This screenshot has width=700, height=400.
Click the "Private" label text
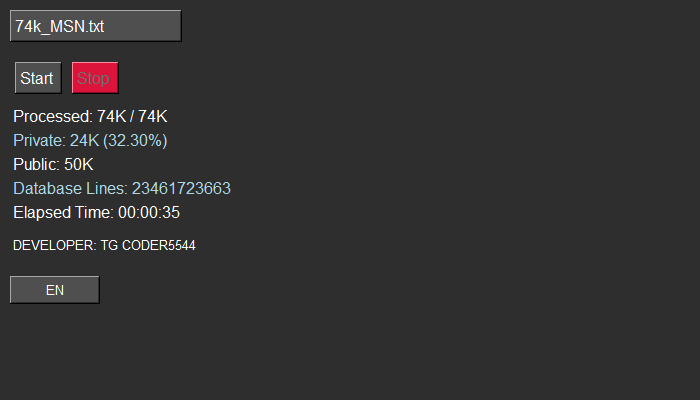(39, 140)
